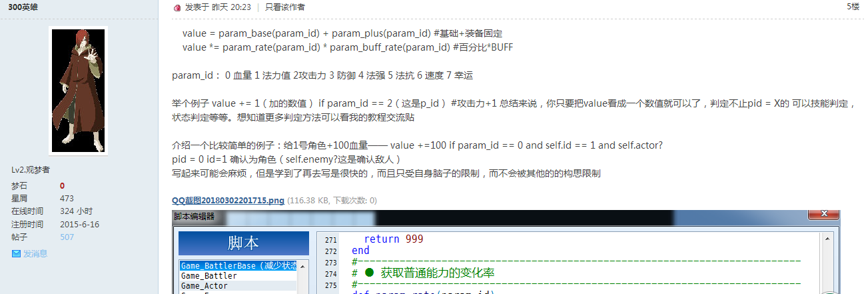Viewport: 868px width, 294px height.
Task: Click the 梦石 value 0
Action: click(62, 186)
